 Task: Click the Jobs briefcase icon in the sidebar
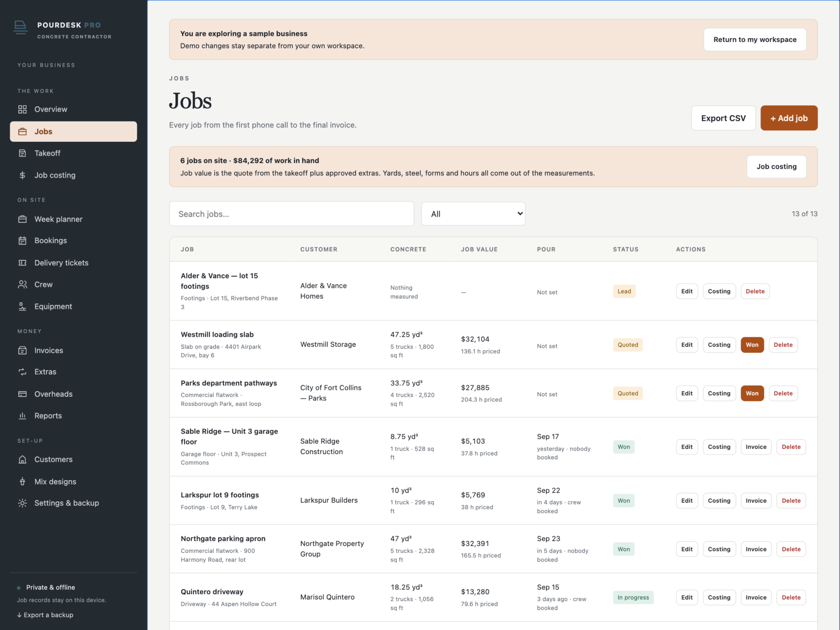point(22,132)
